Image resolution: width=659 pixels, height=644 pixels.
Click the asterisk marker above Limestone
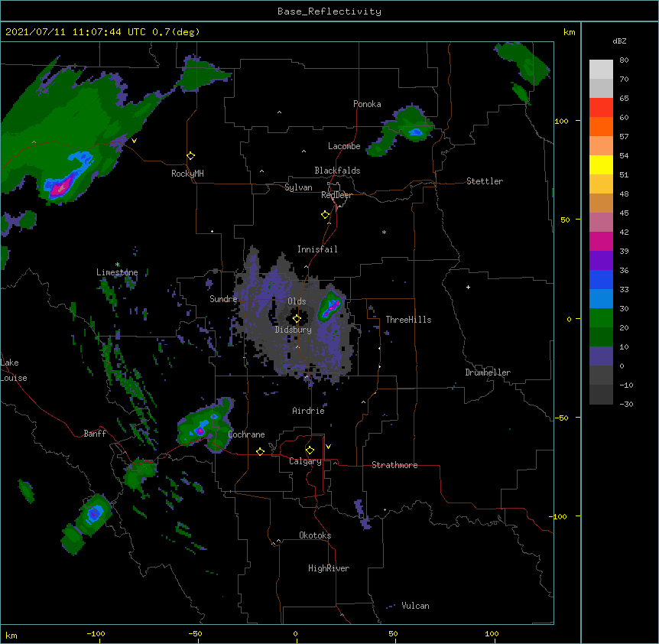click(x=117, y=265)
